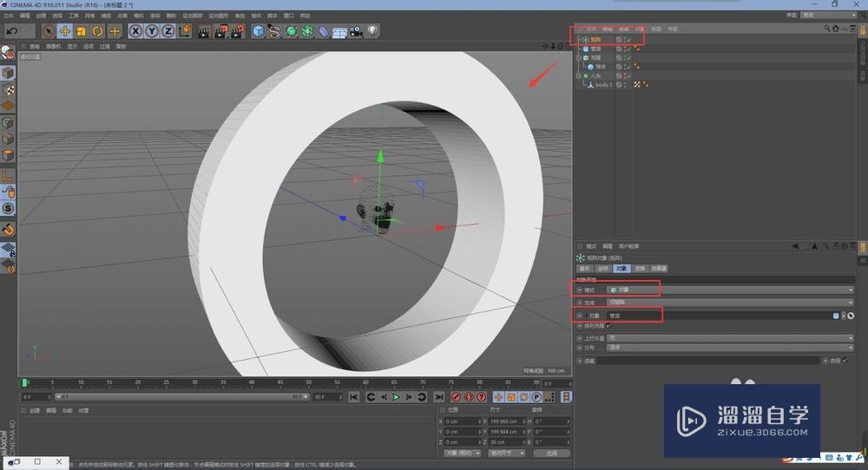Click the Make Editable icon in left sidebar

[8, 54]
